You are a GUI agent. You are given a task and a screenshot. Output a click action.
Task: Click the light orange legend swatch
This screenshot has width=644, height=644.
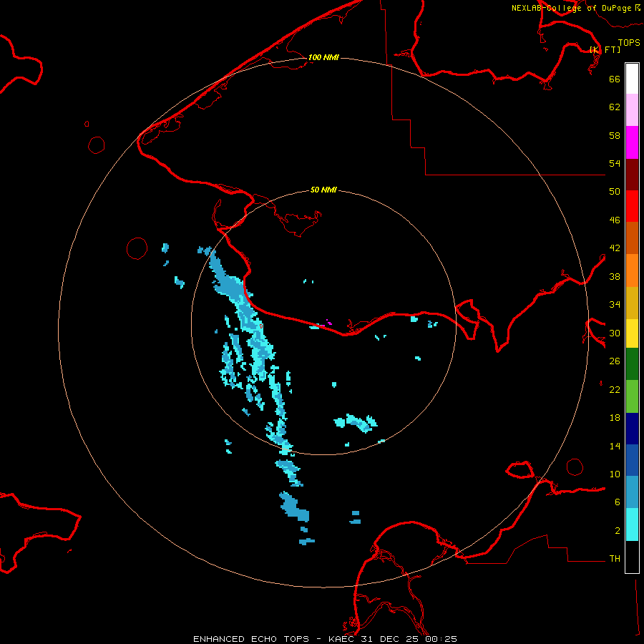coord(632,270)
